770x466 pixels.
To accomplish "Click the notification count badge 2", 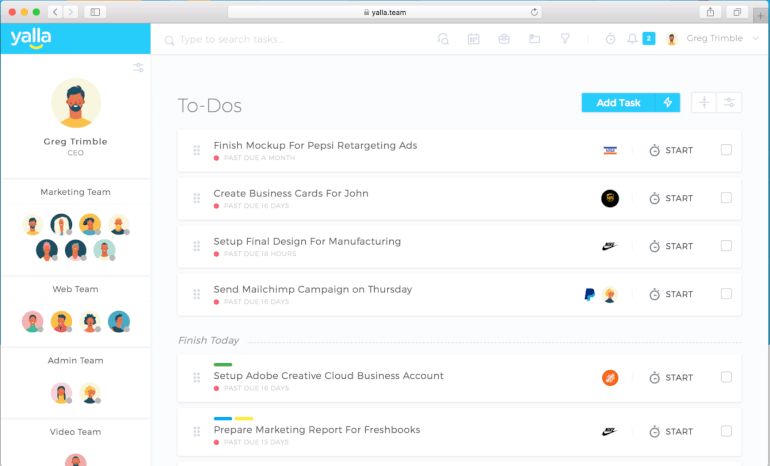I will click(649, 38).
